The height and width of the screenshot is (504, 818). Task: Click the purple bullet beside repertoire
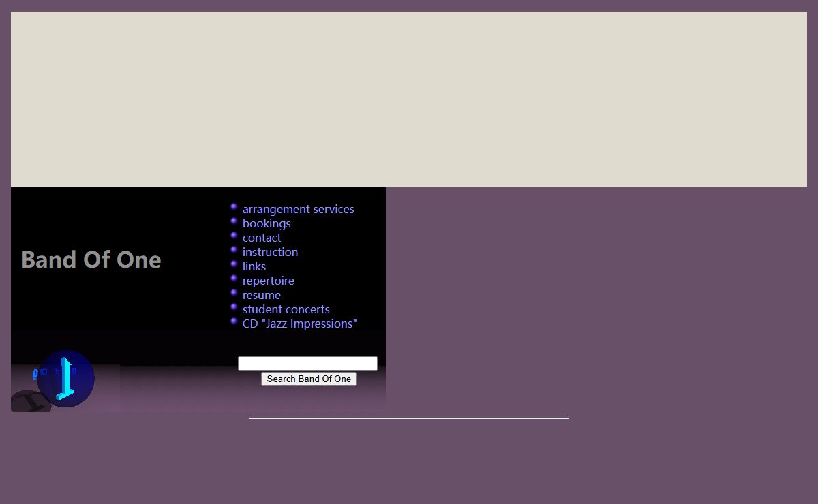point(234,278)
